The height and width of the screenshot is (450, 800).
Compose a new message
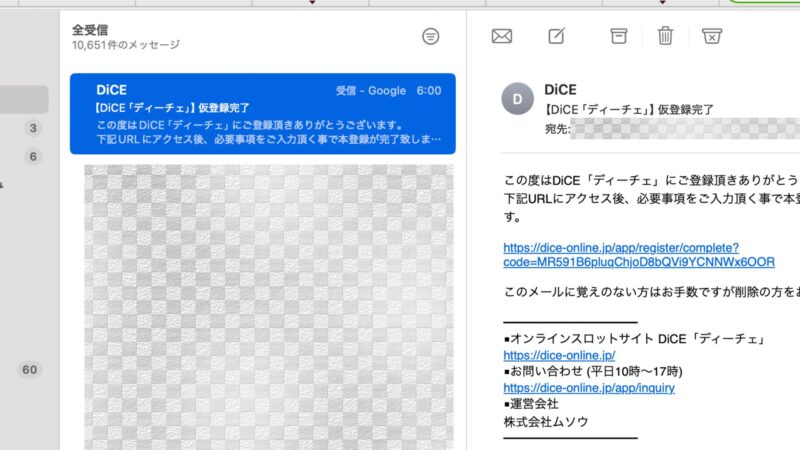(x=557, y=36)
